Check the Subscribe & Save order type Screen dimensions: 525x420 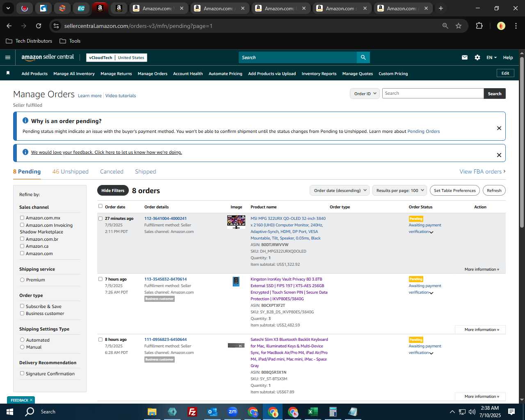[x=22, y=306]
